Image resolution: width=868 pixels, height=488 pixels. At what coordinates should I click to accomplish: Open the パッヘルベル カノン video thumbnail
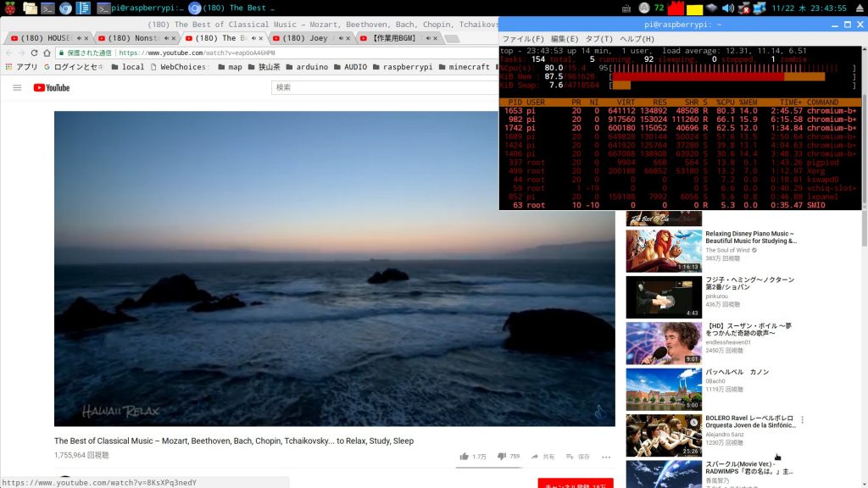(x=664, y=389)
